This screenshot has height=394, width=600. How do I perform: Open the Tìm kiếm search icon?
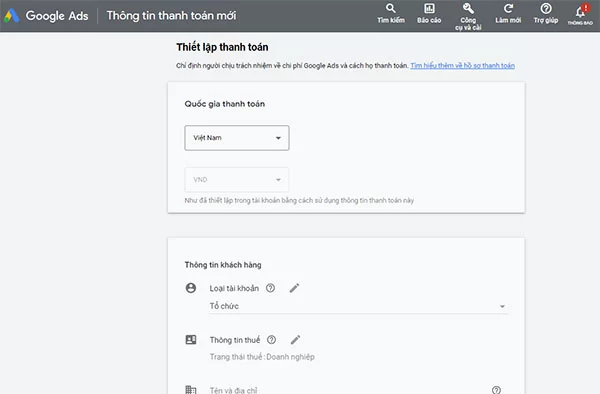click(x=391, y=8)
